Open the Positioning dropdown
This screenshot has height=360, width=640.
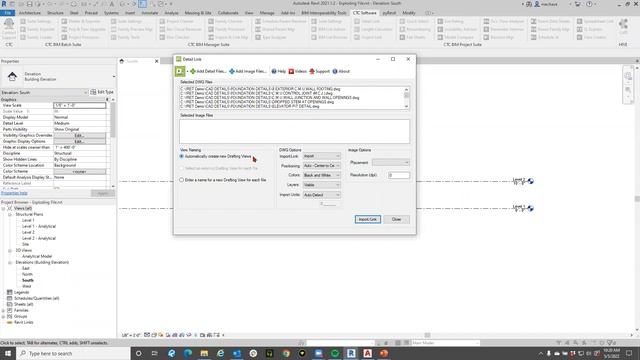point(322,166)
